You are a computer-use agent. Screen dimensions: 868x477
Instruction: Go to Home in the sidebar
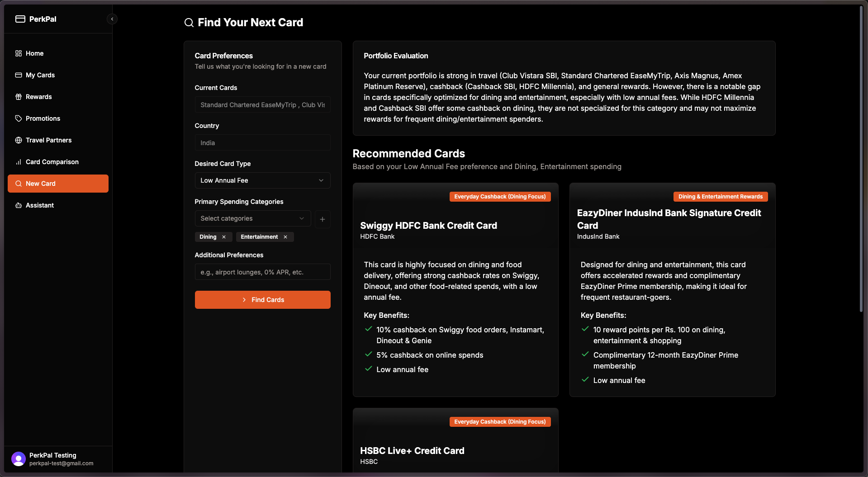[58, 53]
